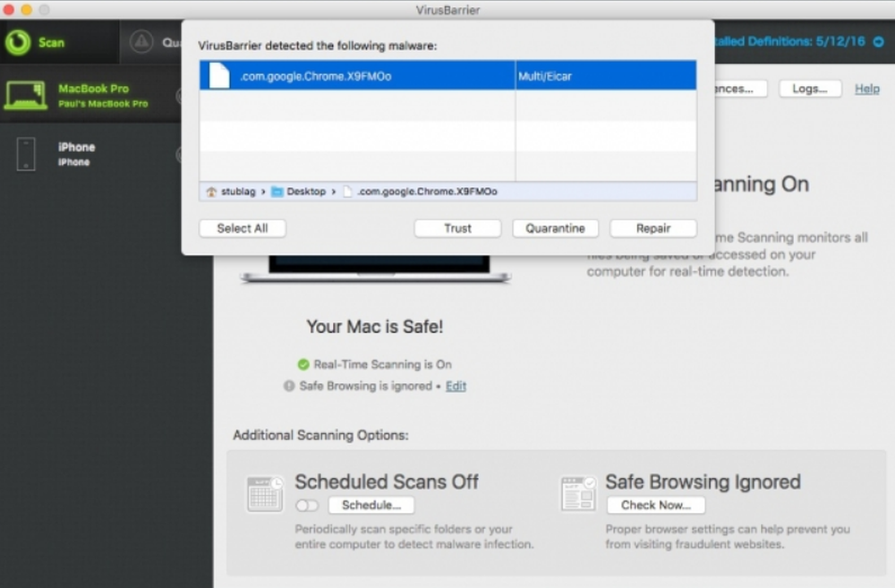The width and height of the screenshot is (895, 588).
Task: Click the Multi/Eicar threat name cell
Action: point(606,75)
